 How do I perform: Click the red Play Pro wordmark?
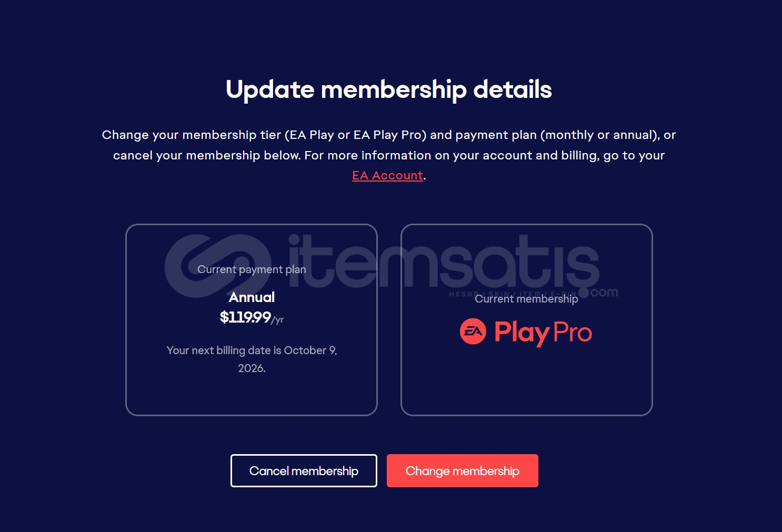[543, 333]
